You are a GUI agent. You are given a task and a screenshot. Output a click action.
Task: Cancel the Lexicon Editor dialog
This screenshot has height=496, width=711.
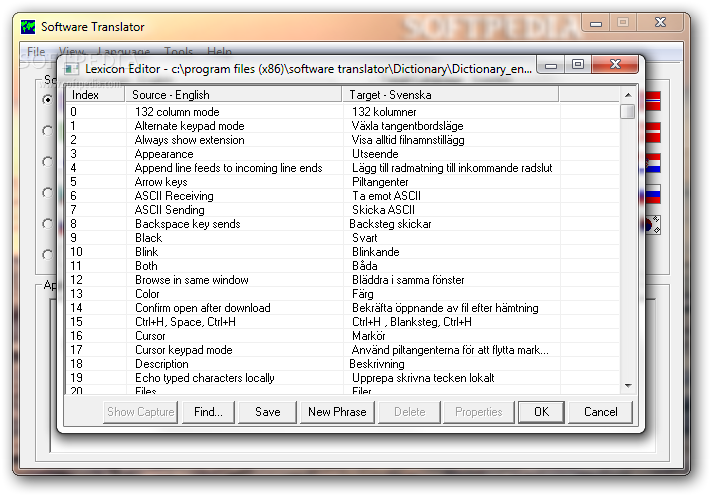click(600, 412)
